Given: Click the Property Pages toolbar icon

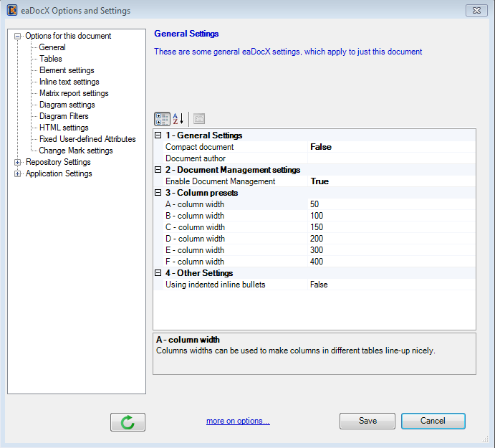Looking at the screenshot, I should pos(199,119).
